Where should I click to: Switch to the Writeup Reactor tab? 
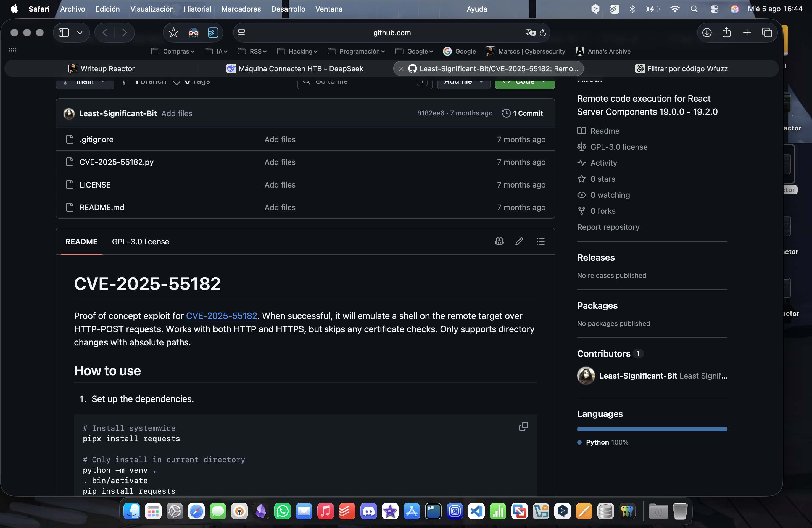pyautogui.click(x=102, y=68)
